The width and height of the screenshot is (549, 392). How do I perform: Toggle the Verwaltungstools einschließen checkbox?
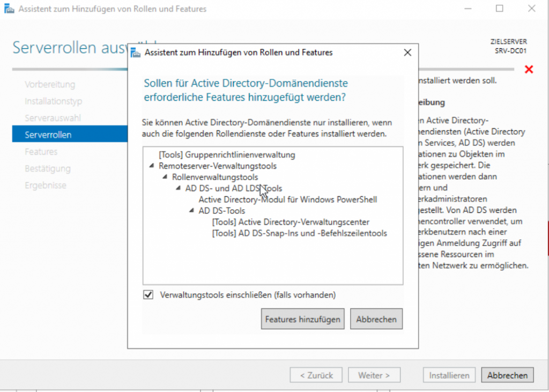coord(149,295)
